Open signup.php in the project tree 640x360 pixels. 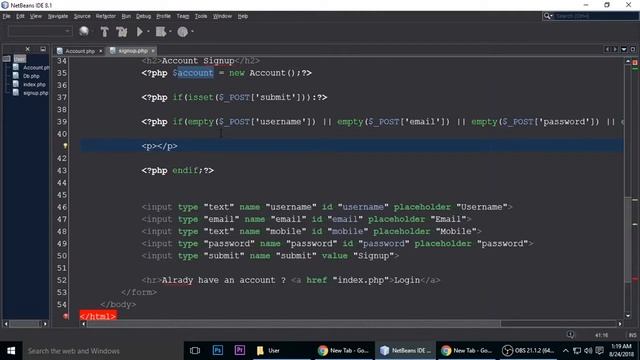(x=36, y=93)
